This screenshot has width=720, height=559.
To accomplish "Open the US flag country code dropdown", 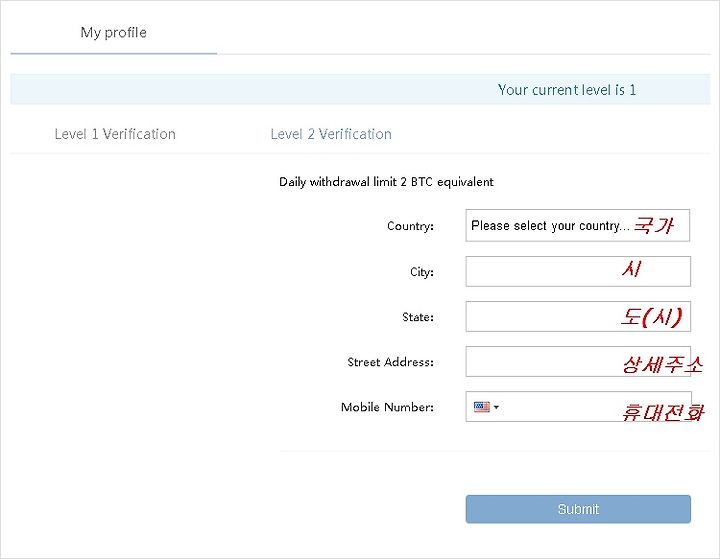I will coord(486,407).
